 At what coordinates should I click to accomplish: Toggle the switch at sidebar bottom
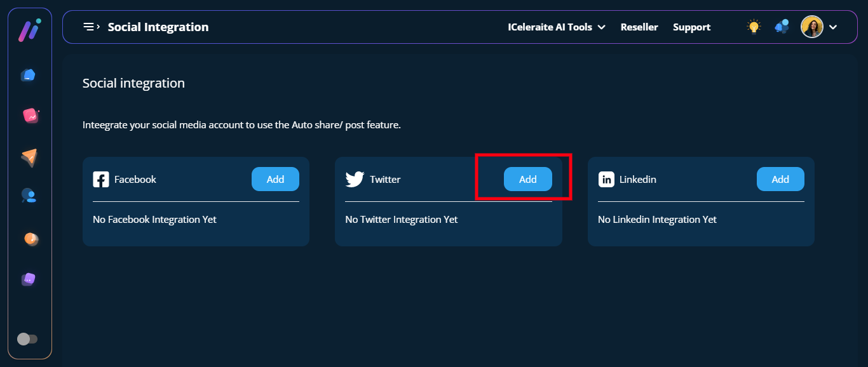point(27,339)
